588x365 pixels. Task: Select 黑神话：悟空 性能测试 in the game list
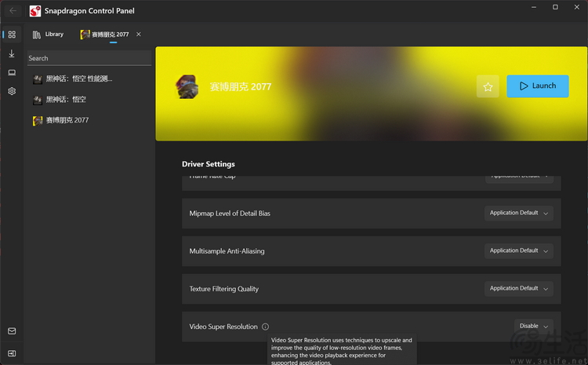pos(78,78)
